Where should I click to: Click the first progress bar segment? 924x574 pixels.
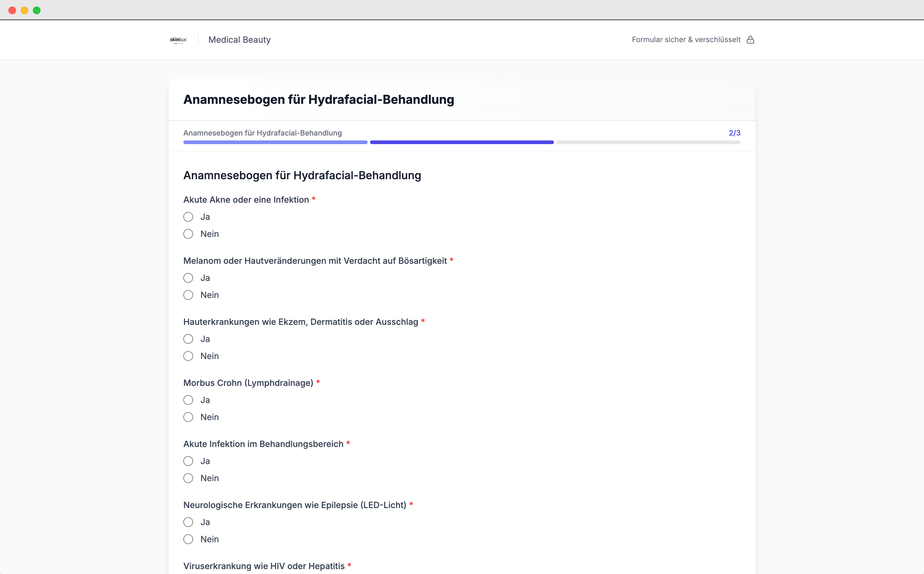(275, 142)
